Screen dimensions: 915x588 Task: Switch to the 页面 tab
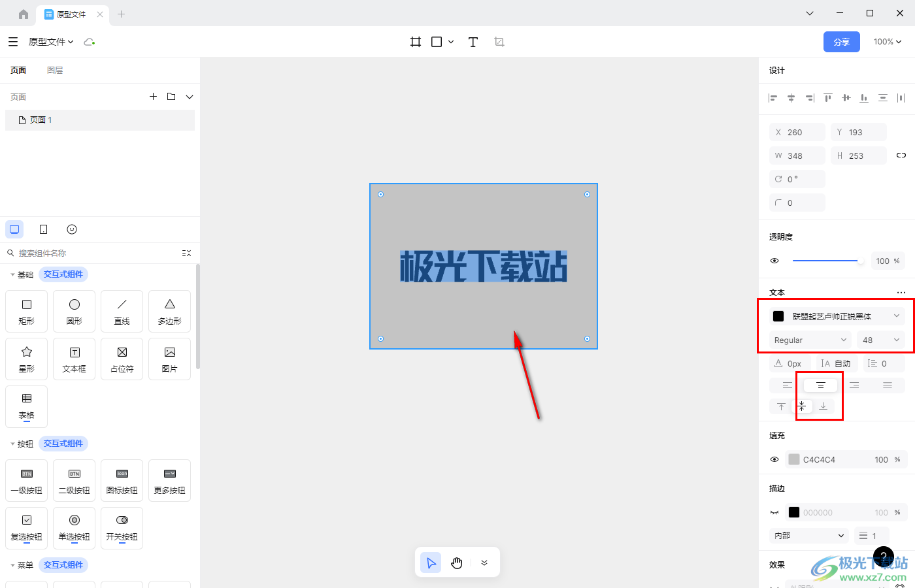18,71
